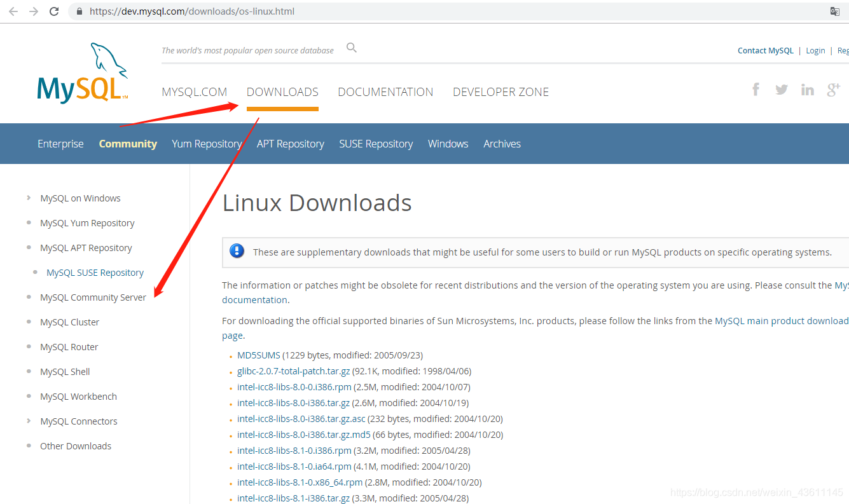Image resolution: width=849 pixels, height=504 pixels.
Task: Open site search with the magnifier icon
Action: pyautogui.click(x=352, y=48)
